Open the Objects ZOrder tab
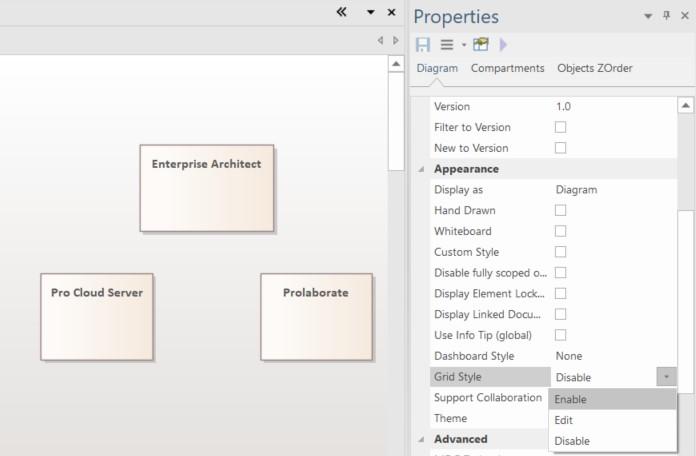This screenshot has height=456, width=696. 594,68
